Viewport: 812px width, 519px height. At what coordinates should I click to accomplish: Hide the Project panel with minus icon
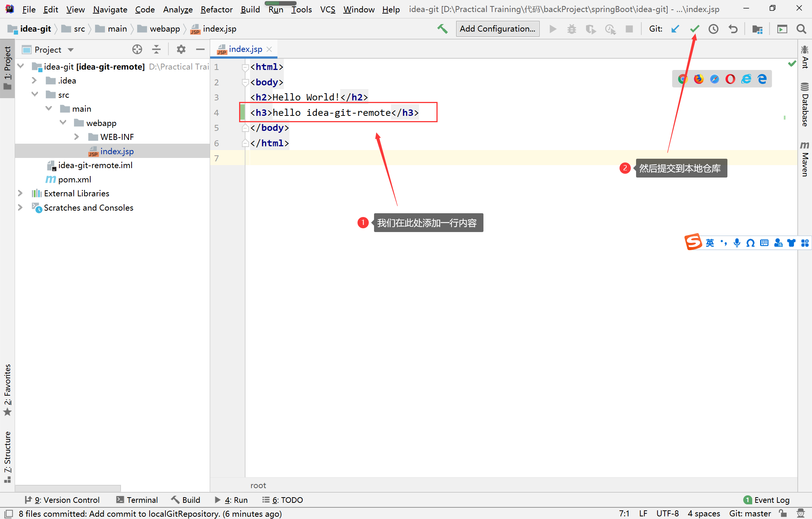[200, 49]
